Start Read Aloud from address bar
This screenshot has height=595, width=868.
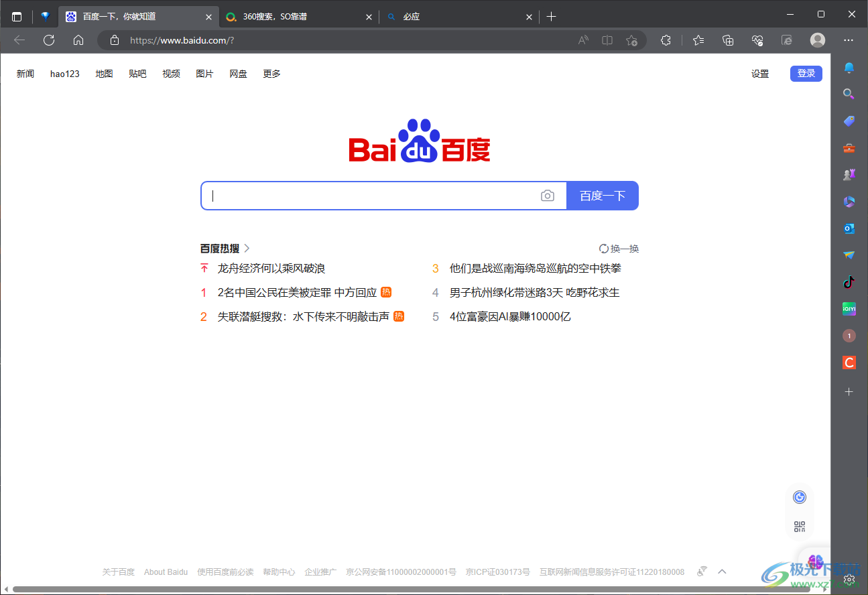point(583,40)
